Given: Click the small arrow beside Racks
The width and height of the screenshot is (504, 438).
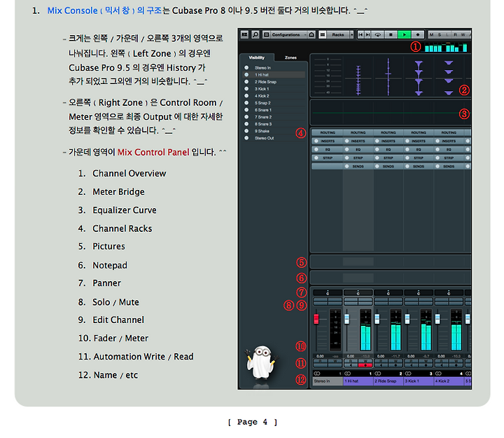Looking at the screenshot, I should tap(351, 35).
